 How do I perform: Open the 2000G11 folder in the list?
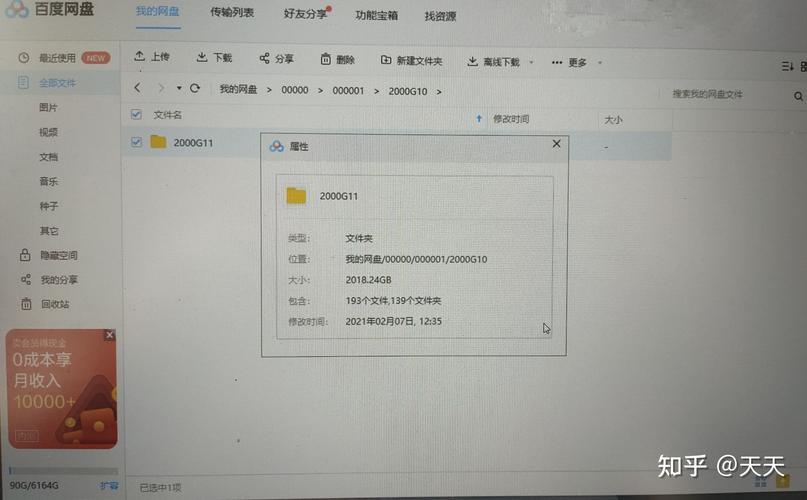tap(193, 143)
